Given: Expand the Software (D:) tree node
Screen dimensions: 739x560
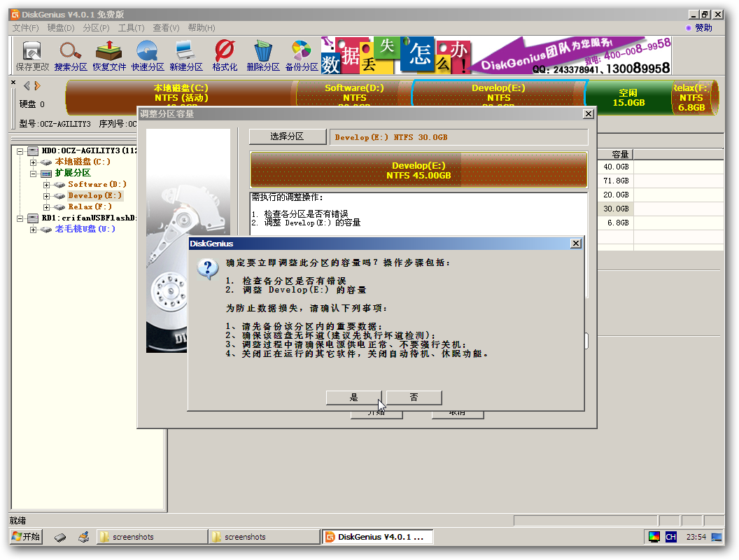Looking at the screenshot, I should coord(46,185).
